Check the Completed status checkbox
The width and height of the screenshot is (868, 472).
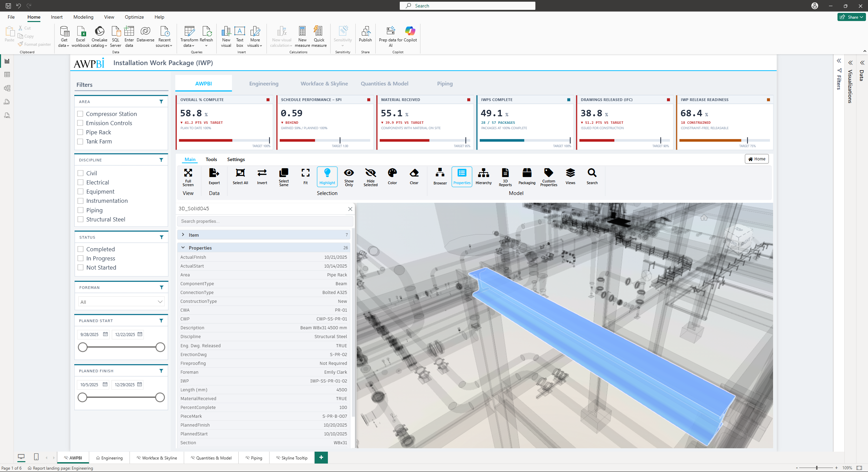pos(81,249)
